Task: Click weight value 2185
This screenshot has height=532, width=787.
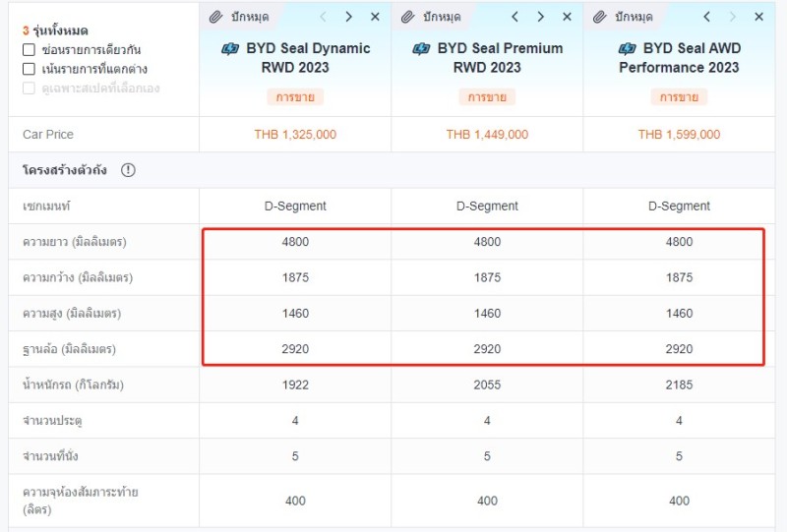Action: [679, 384]
